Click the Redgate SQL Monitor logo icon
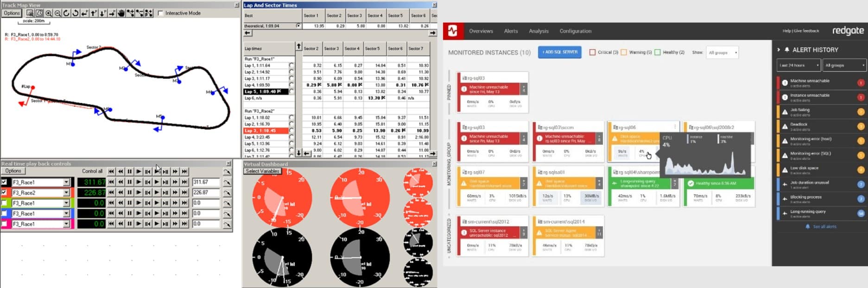 pyautogui.click(x=452, y=31)
